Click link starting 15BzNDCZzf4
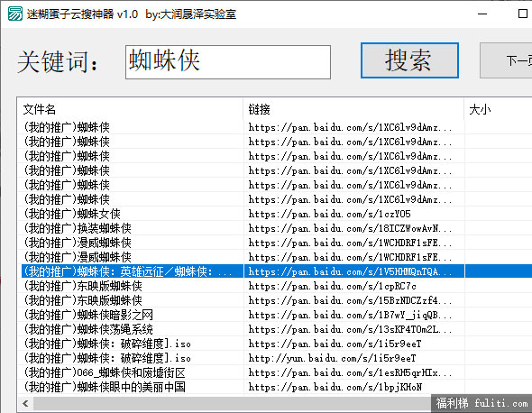The image size is (532, 413). point(350,300)
